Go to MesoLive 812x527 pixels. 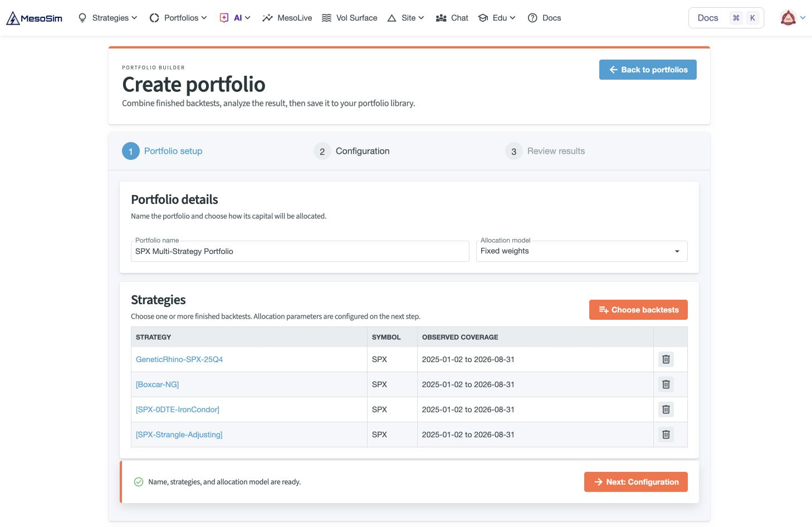tap(287, 18)
